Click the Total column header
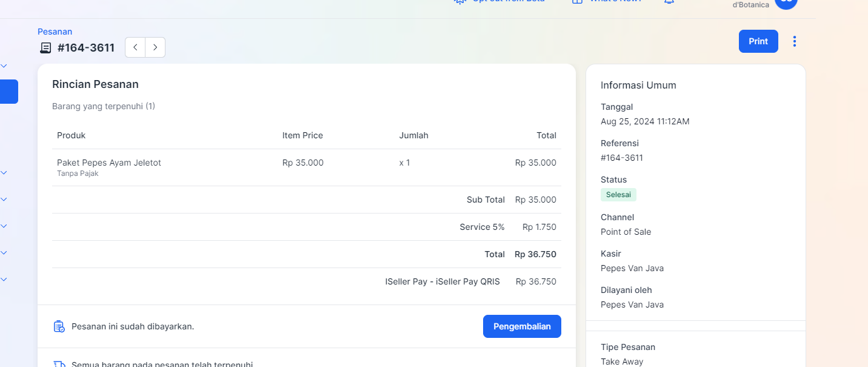The width and height of the screenshot is (868, 367). 546,135
